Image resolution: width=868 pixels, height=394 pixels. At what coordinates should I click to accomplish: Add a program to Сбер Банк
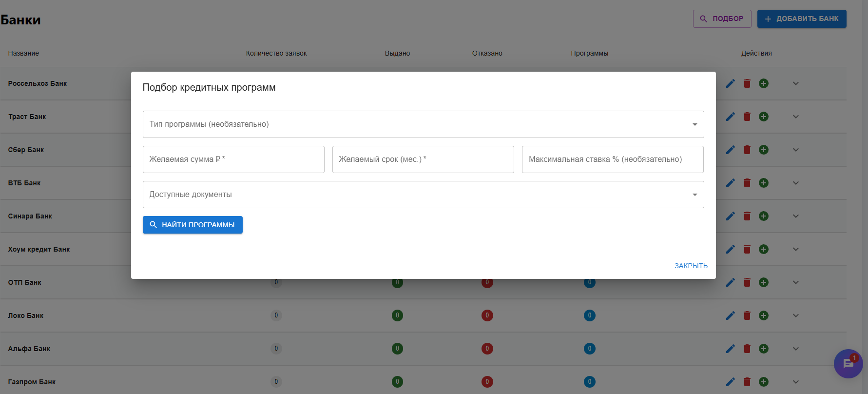click(x=764, y=150)
